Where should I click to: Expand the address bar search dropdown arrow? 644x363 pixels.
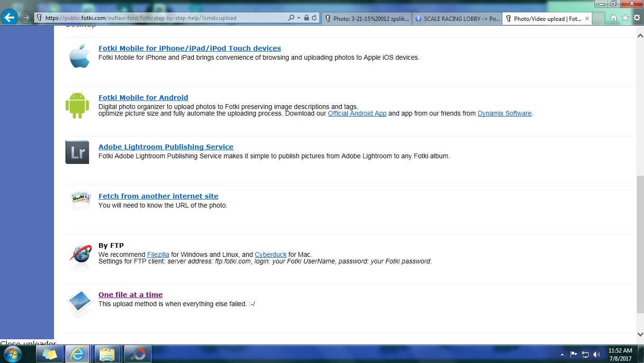click(x=299, y=18)
